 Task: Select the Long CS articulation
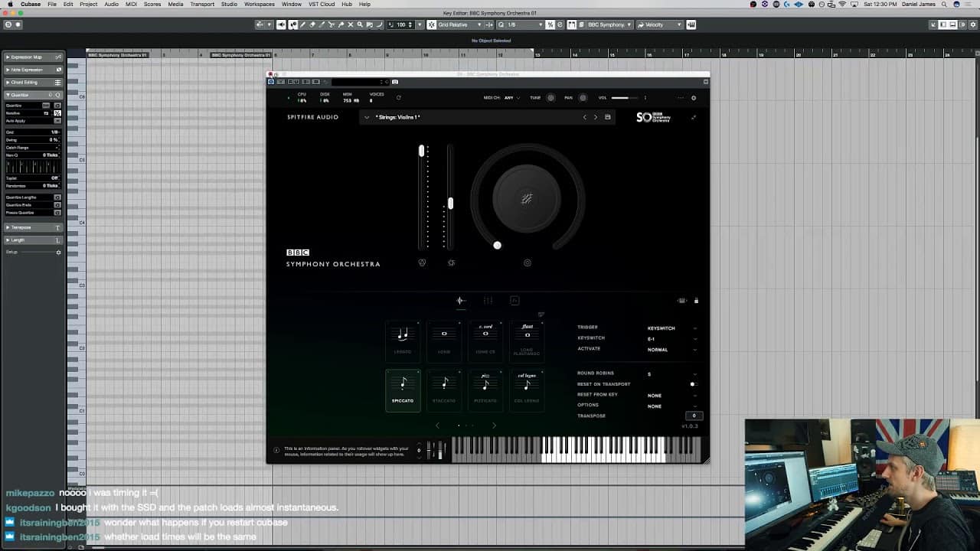[x=485, y=341]
